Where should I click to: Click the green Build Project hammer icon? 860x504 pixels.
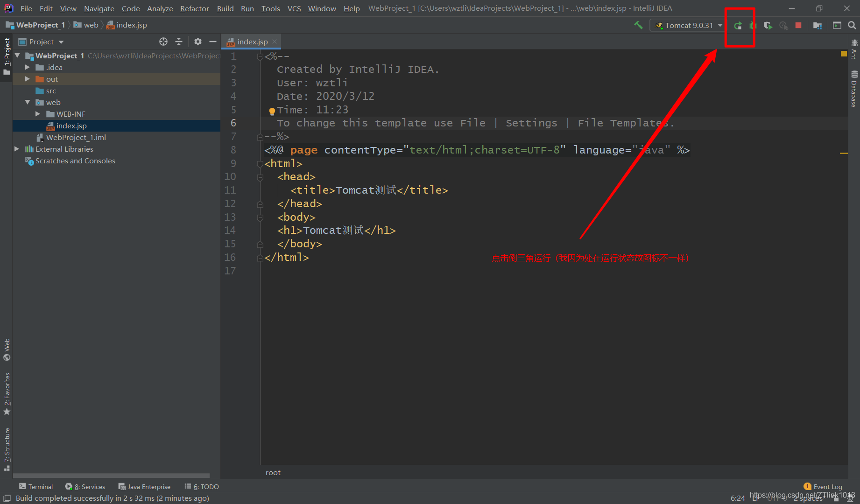tap(638, 25)
